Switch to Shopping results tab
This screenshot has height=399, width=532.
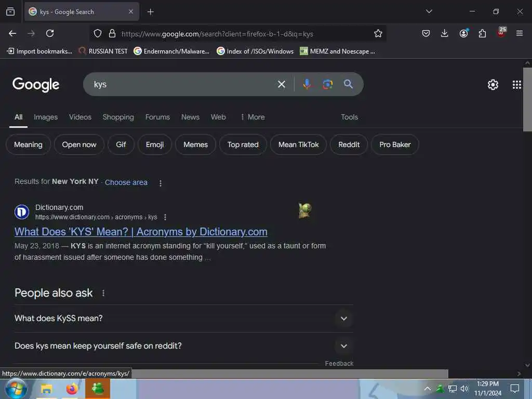118,117
